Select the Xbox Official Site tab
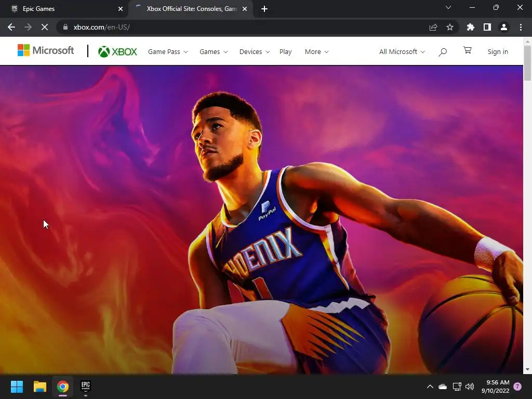This screenshot has height=399, width=532. click(191, 9)
